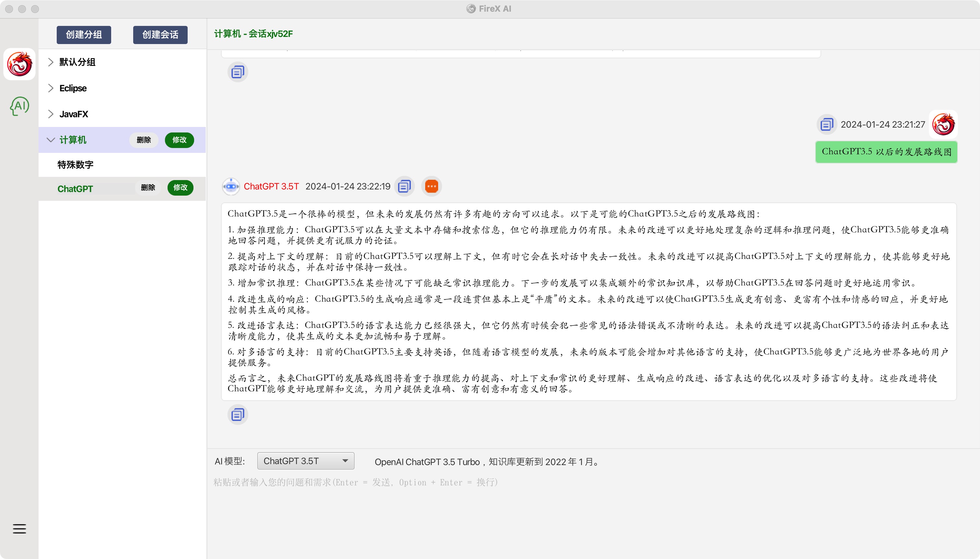This screenshot has height=559, width=980.
Task: Click 创建会话 button
Action: pos(160,35)
